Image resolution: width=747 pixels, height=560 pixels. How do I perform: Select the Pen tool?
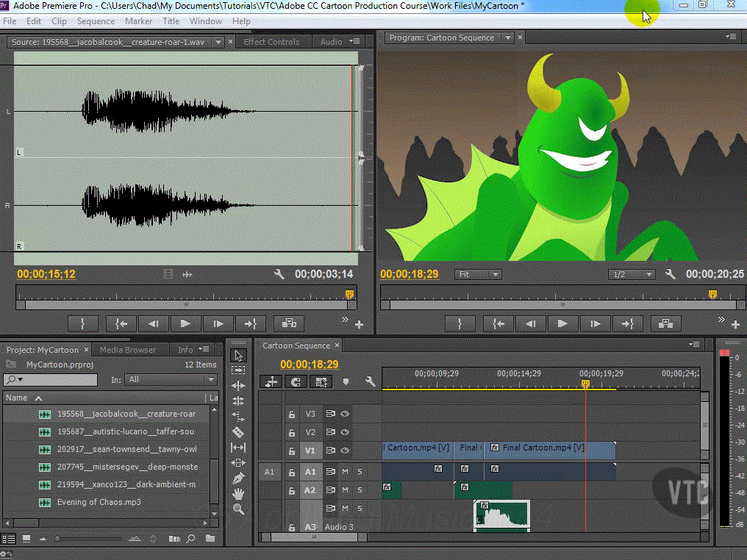238,478
